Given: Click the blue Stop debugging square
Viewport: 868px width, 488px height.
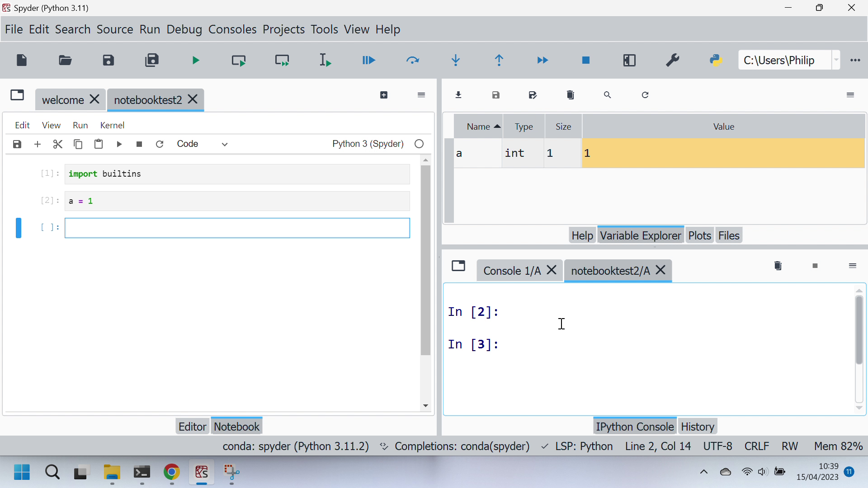Looking at the screenshot, I should pyautogui.click(x=586, y=60).
